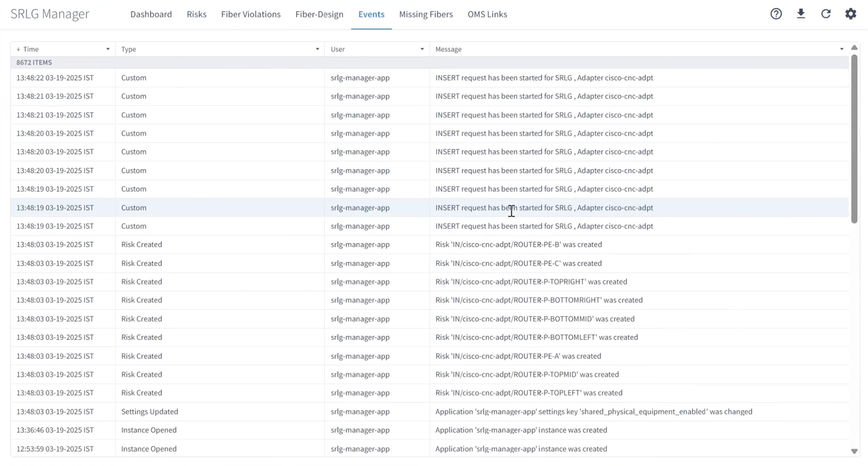Select the ROUTER-P-TOPLEFT was created message
The height and width of the screenshot is (466, 868).
tap(529, 393)
